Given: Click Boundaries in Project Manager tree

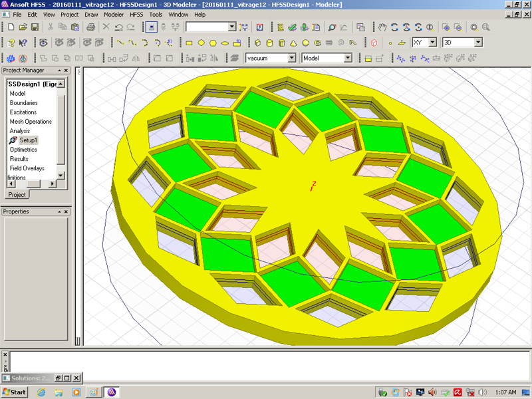Looking at the screenshot, I should (23, 103).
